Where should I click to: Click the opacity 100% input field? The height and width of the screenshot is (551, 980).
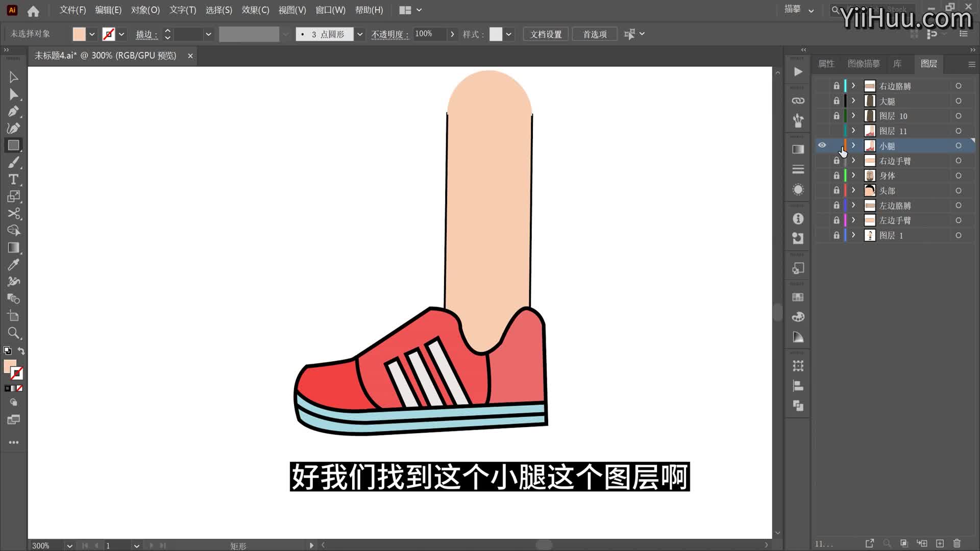pos(430,34)
